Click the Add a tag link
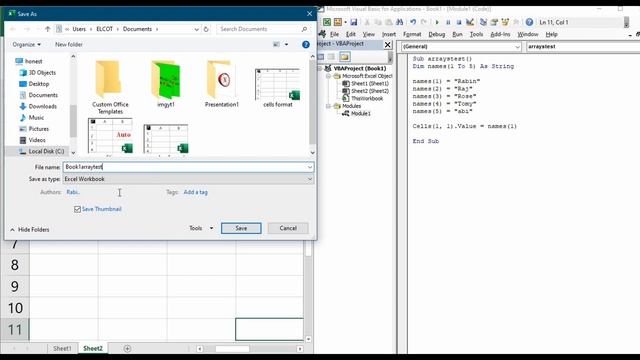640x360 pixels. pos(196,192)
